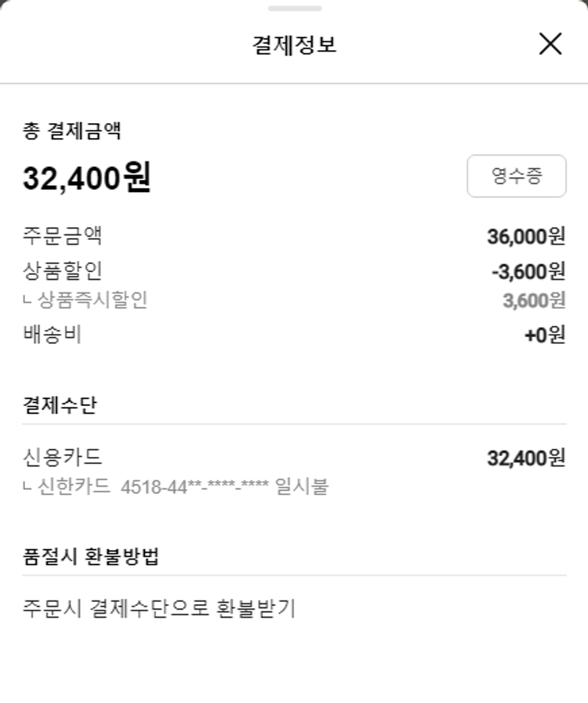Screen dimensions: 588x703
Task: Click the 주문시 결제수단으로 환불받기 text
Action: coord(159,608)
